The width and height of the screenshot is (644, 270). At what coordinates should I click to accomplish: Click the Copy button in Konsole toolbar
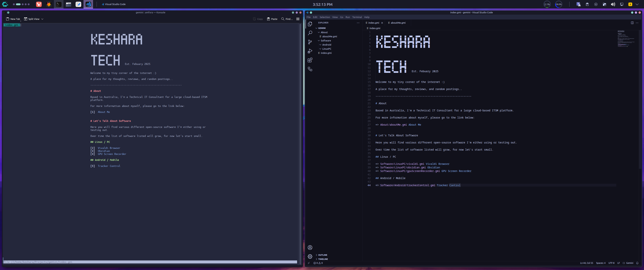(258, 19)
